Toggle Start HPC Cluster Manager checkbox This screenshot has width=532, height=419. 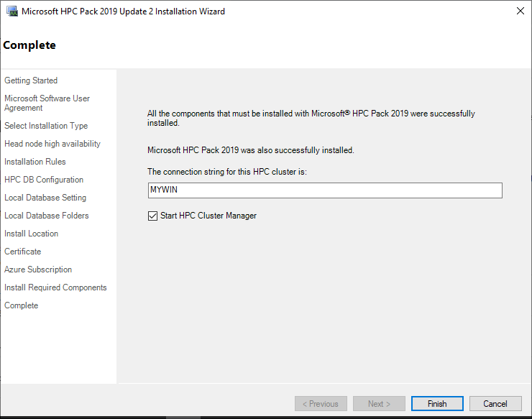pos(152,216)
